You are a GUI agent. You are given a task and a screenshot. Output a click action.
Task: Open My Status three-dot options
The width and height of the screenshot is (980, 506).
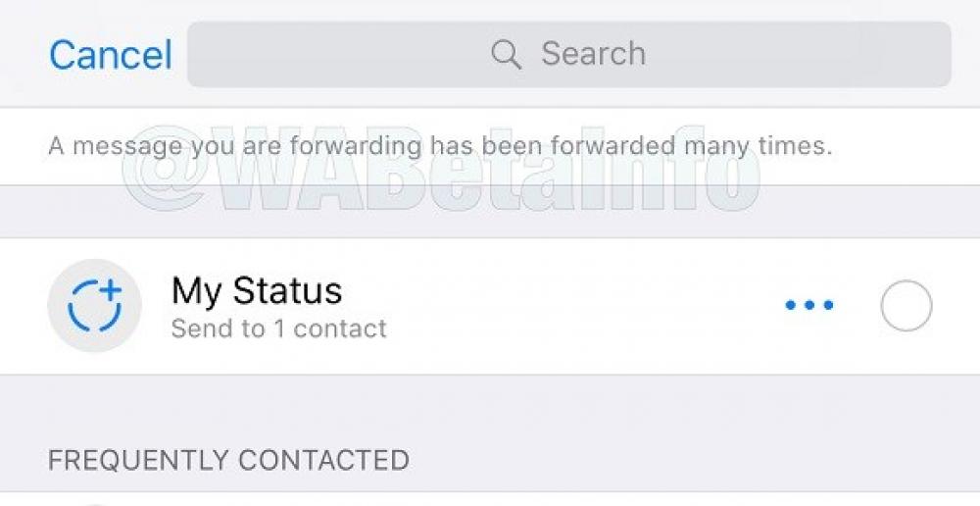(x=809, y=306)
